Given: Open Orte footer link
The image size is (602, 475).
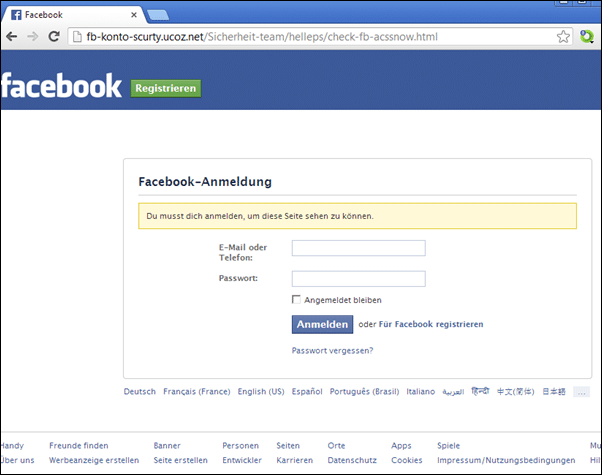Looking at the screenshot, I should [x=336, y=446].
